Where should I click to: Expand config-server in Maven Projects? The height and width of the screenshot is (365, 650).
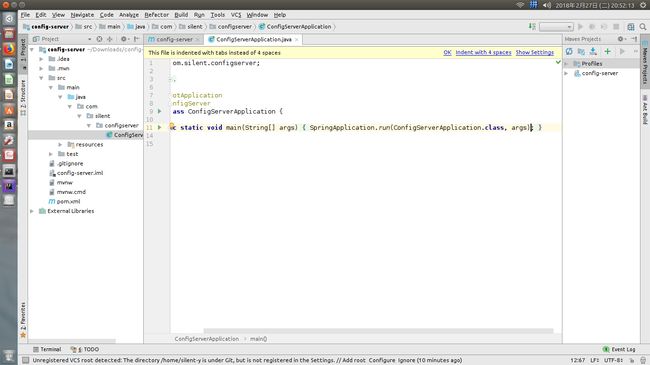(566, 73)
